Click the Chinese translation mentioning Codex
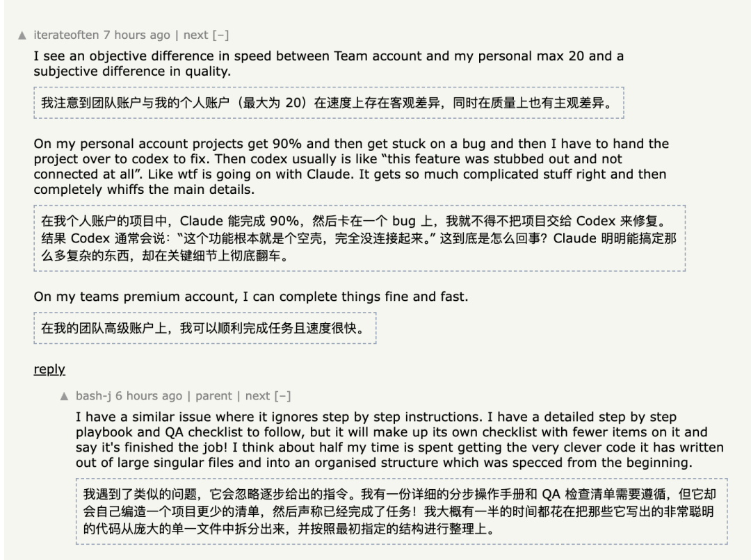 [x=359, y=238]
